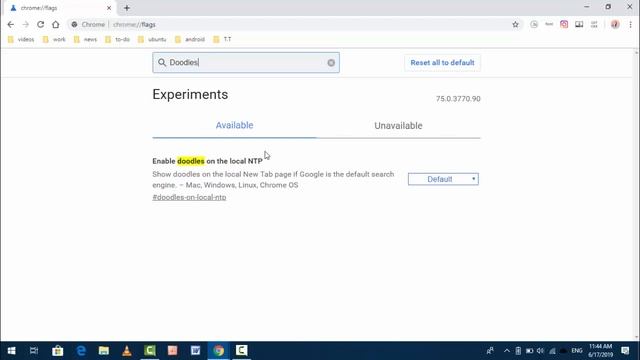
Task: Open Microsoft Edge from taskbar
Action: pos(81,351)
